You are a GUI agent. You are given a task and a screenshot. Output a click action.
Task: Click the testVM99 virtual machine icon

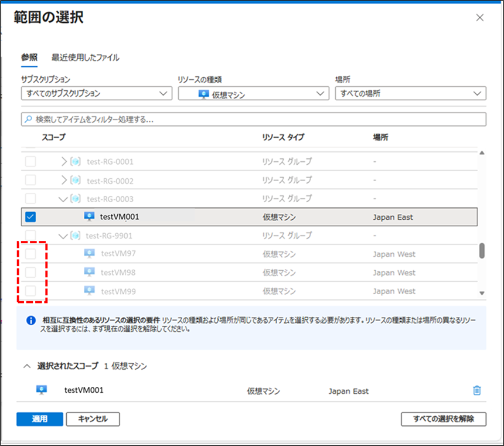(x=89, y=291)
